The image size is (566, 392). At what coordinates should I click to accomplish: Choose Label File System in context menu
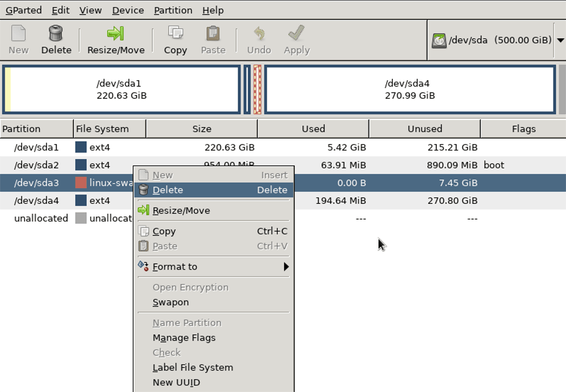(x=214, y=367)
